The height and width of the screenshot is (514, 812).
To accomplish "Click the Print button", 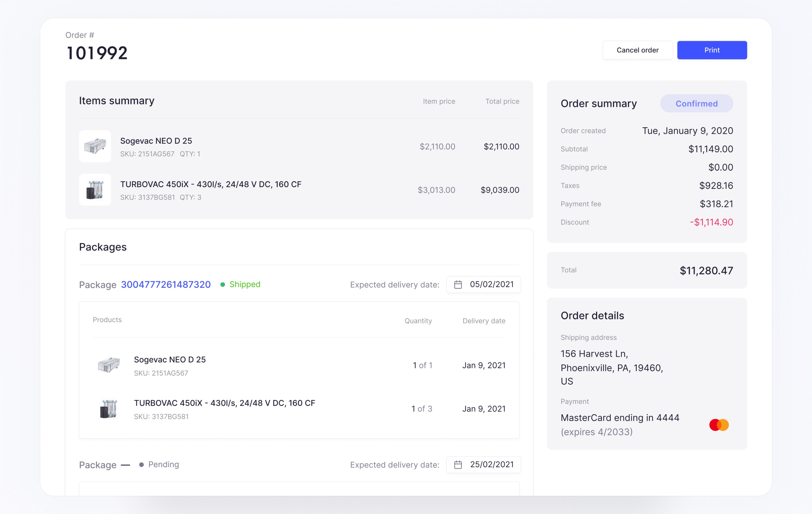I will 712,50.
